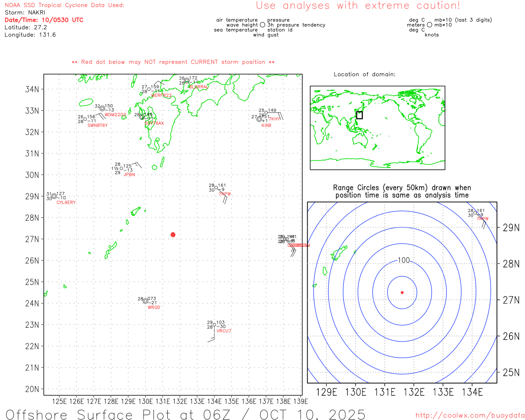Click the 'Storm: NAKRI' text

(25, 13)
